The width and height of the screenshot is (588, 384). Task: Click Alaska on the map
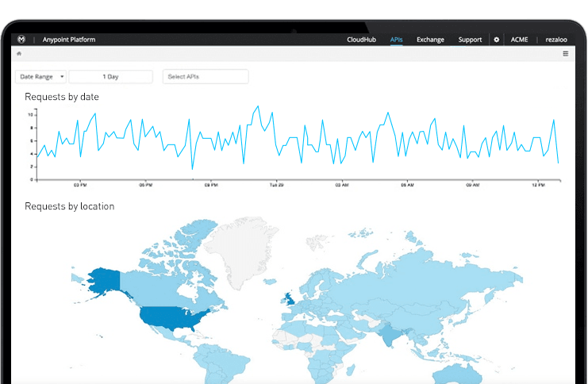tap(103, 280)
